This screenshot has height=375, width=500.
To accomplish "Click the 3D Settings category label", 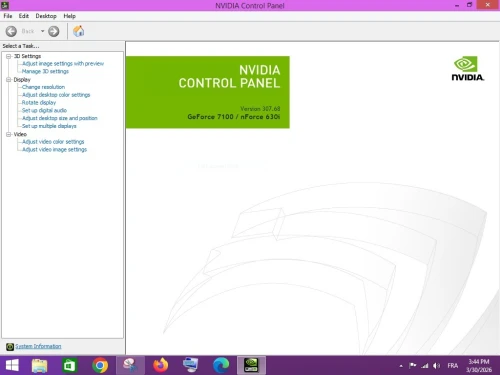I will coord(27,56).
